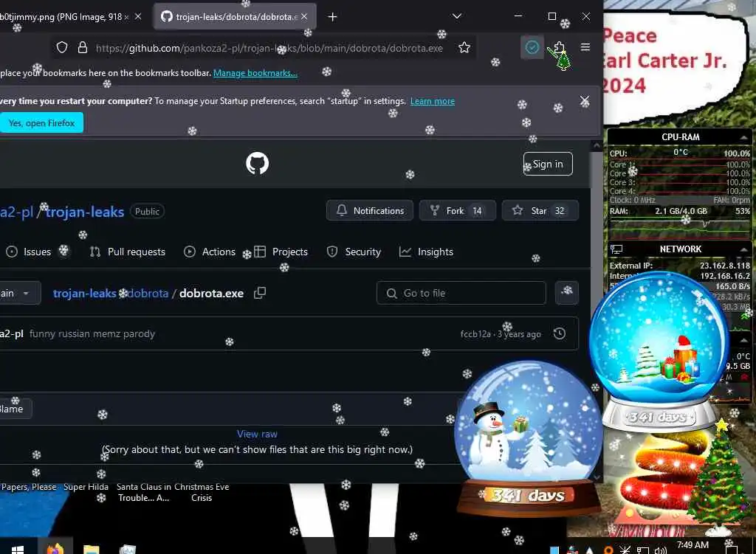Click the Yes, open Firefox button
756x554 pixels.
(41, 123)
